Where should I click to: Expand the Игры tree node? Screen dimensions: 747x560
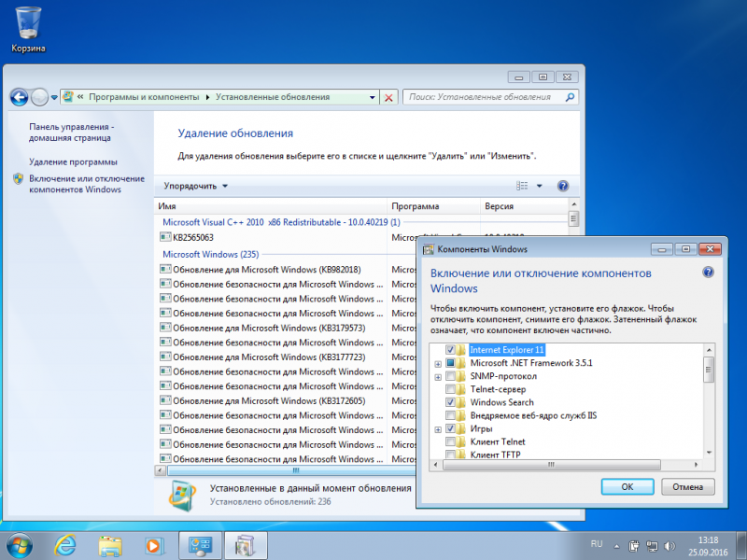click(x=438, y=429)
